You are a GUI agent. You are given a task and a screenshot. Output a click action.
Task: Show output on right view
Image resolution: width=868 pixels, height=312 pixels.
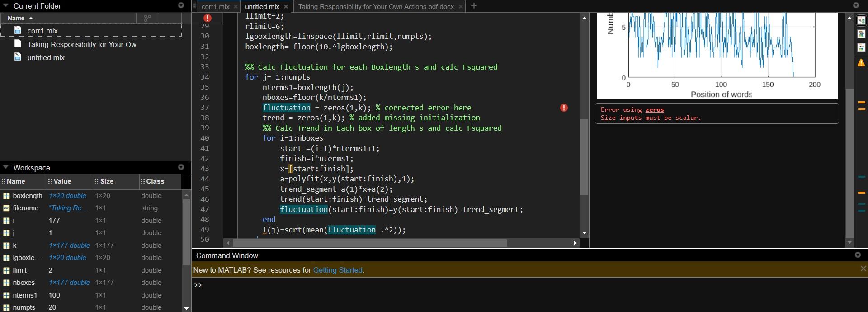click(x=861, y=20)
